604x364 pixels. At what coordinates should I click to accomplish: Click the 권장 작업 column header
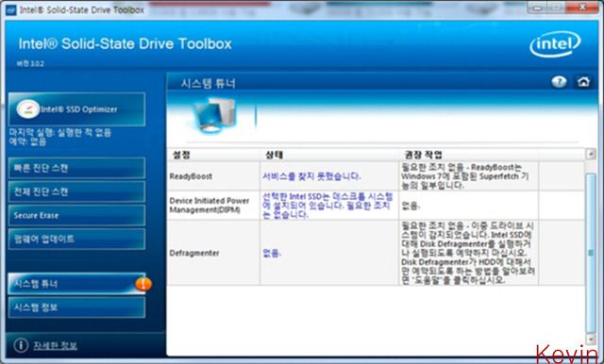coord(423,155)
